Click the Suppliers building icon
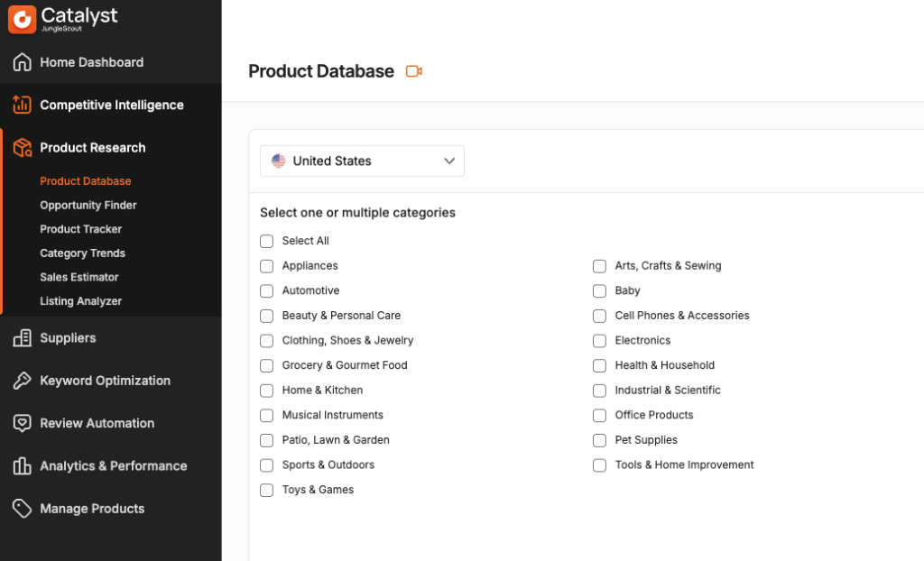 pyautogui.click(x=23, y=338)
